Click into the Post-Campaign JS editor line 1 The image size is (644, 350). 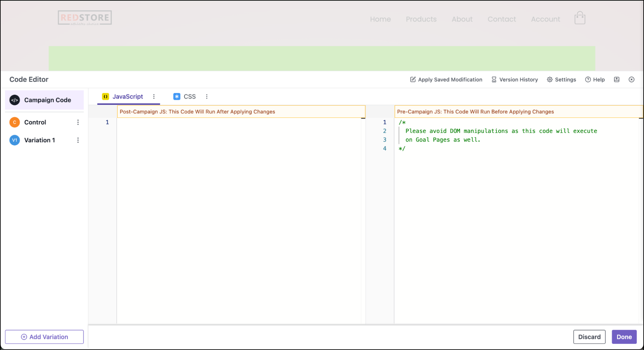(x=238, y=122)
